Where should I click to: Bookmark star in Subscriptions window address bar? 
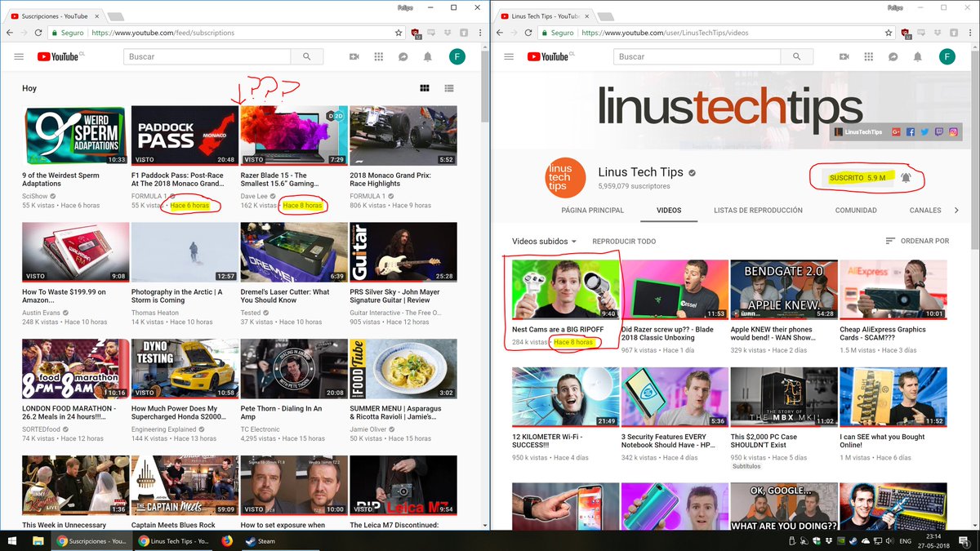click(x=399, y=33)
